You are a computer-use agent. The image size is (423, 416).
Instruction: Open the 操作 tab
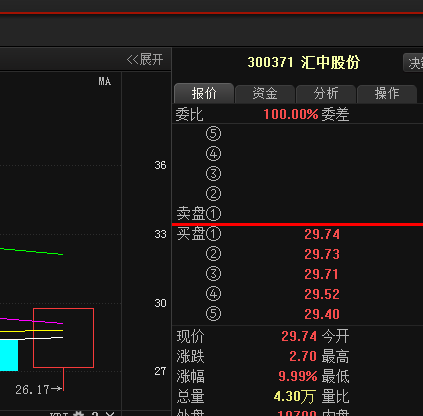[387, 94]
